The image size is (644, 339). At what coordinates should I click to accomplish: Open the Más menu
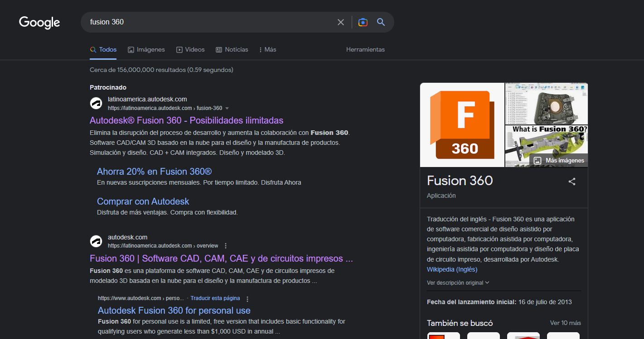[x=267, y=49]
